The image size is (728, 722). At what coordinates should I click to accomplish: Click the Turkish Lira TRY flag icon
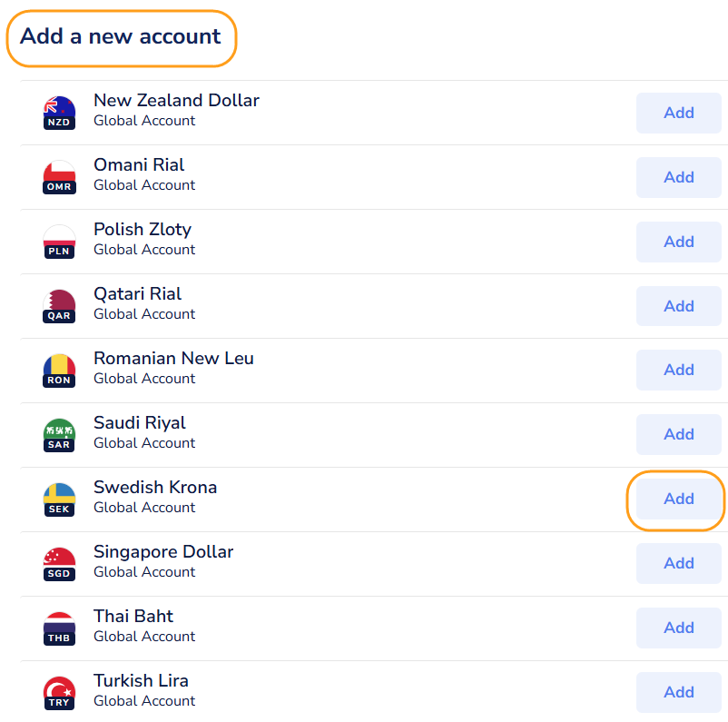point(59,693)
